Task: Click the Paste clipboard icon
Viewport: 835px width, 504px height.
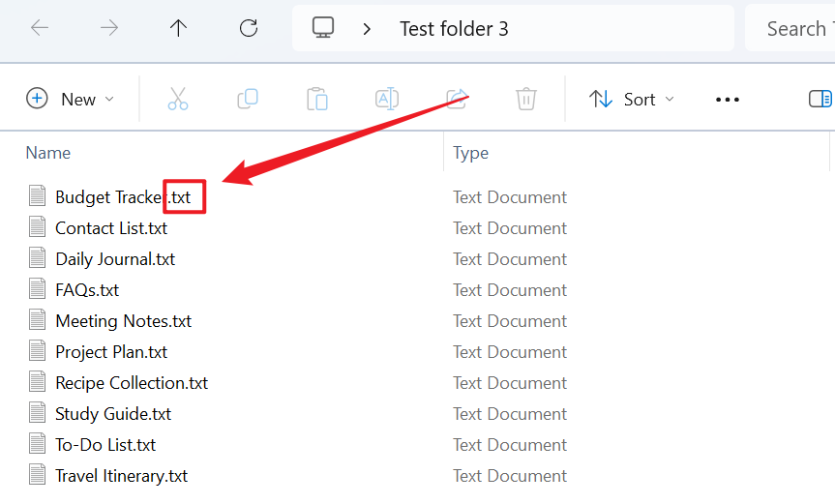Action: click(317, 99)
